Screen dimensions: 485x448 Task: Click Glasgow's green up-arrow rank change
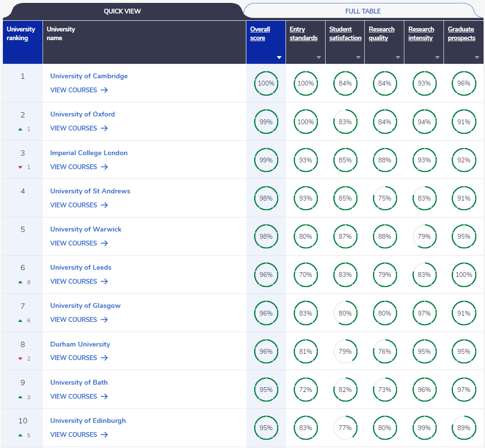tap(20, 320)
